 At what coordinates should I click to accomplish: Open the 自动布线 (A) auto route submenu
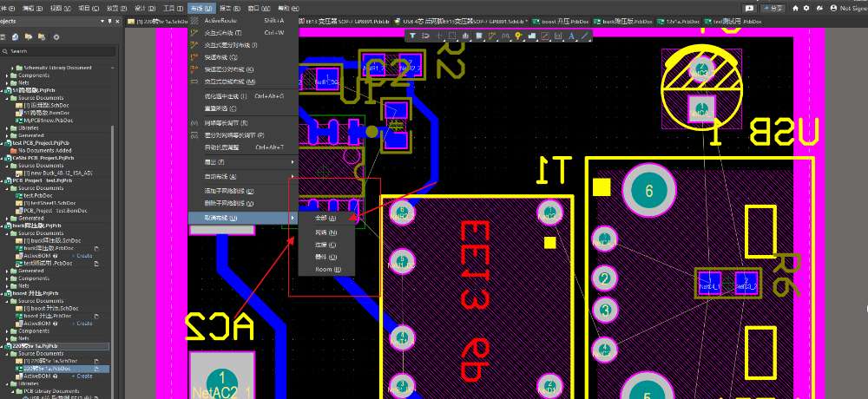point(243,177)
